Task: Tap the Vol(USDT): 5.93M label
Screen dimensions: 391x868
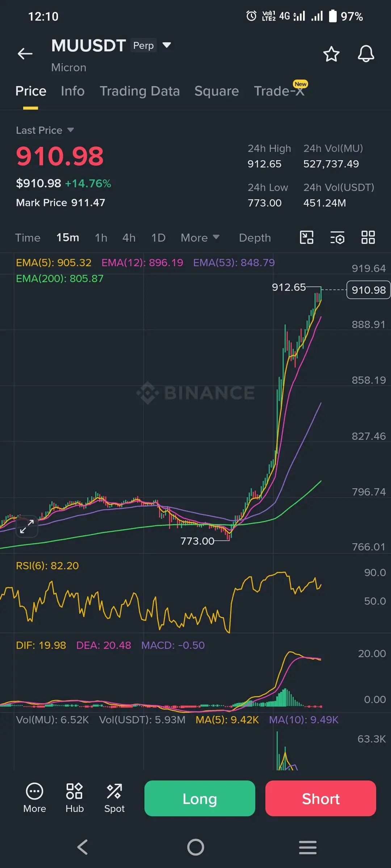Action: [142, 720]
